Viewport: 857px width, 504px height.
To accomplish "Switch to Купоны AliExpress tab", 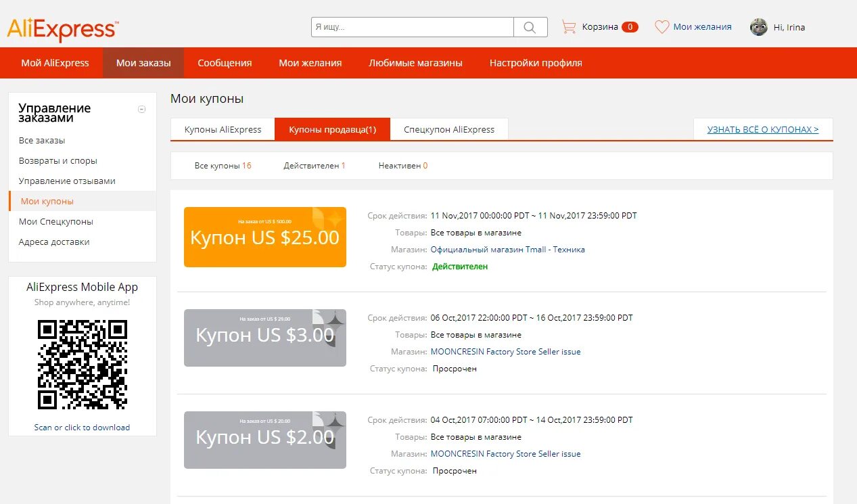I will (x=223, y=129).
